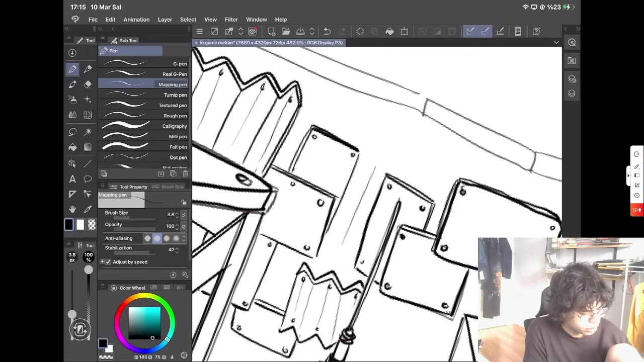Toggle snap to ruler
The image size is (644, 362).
(x=470, y=31)
